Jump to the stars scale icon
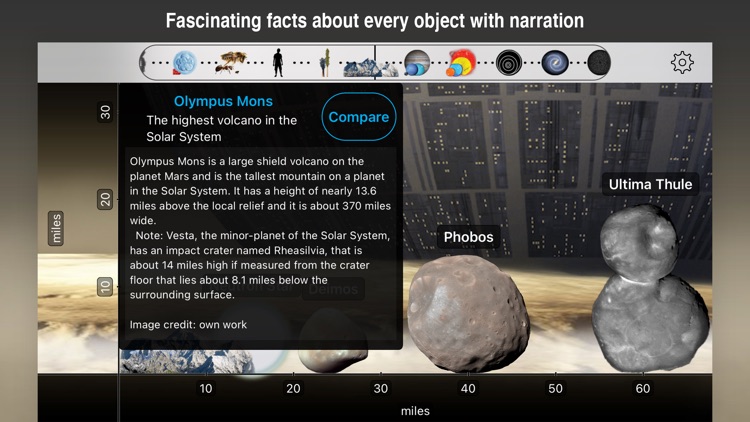Viewport: 750px width, 422px height. pos(461,63)
